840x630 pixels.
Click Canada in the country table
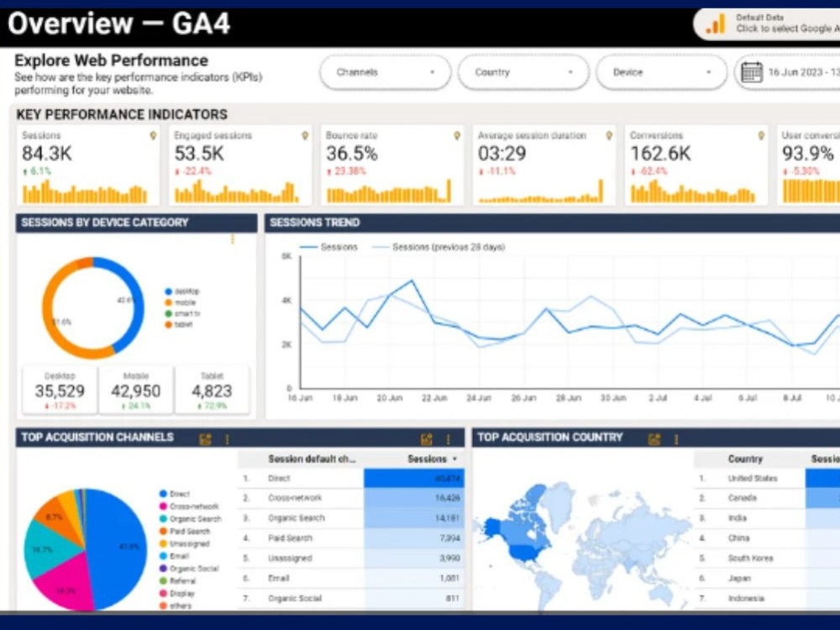tap(742, 498)
